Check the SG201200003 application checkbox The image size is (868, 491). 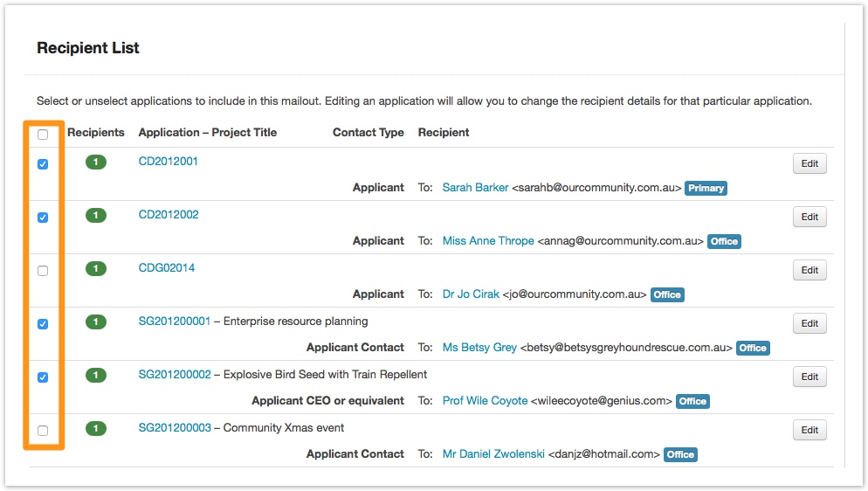point(43,431)
